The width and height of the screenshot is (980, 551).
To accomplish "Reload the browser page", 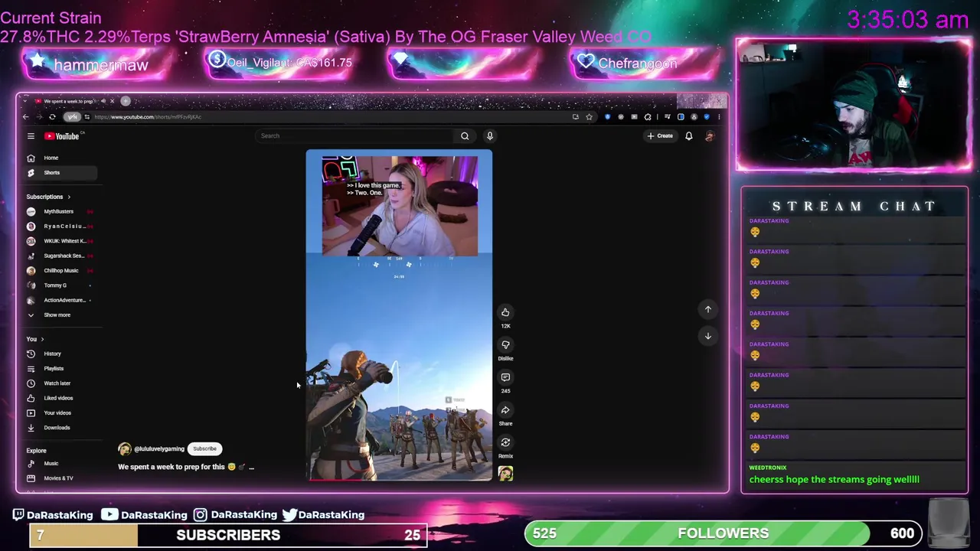I will coord(52,117).
